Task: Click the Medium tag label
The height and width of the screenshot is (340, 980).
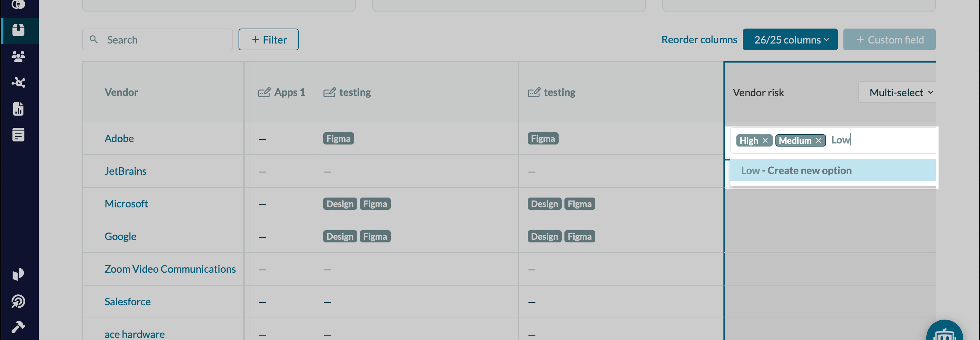Action: (795, 140)
